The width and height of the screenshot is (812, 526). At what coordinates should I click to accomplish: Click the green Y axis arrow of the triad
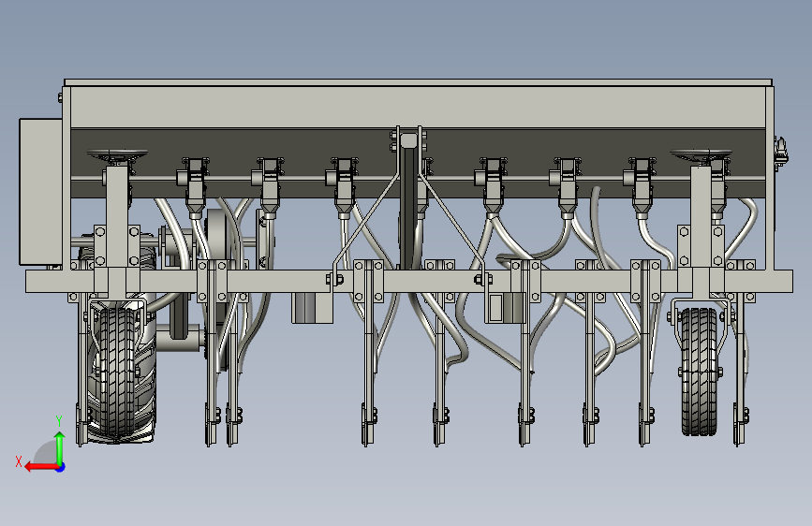(x=60, y=447)
